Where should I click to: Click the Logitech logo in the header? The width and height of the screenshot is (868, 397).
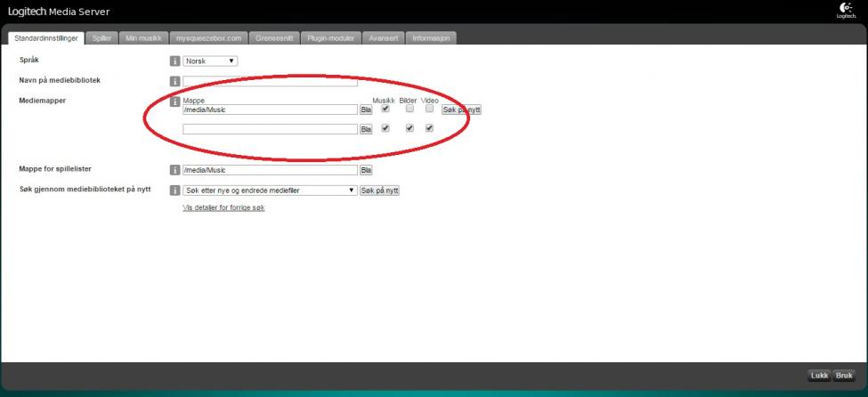coord(846,11)
